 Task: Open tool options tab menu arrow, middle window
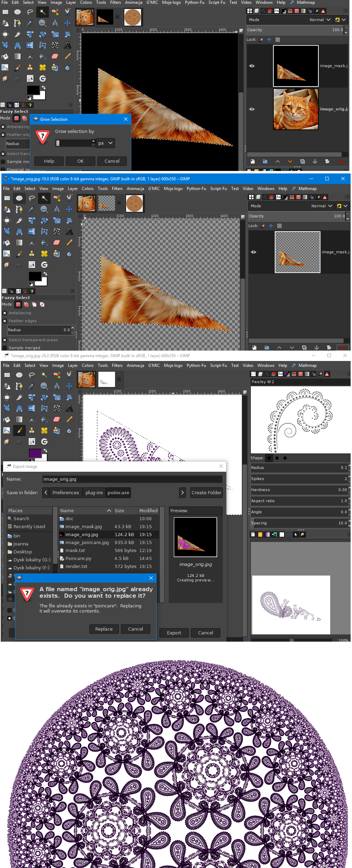(72, 291)
